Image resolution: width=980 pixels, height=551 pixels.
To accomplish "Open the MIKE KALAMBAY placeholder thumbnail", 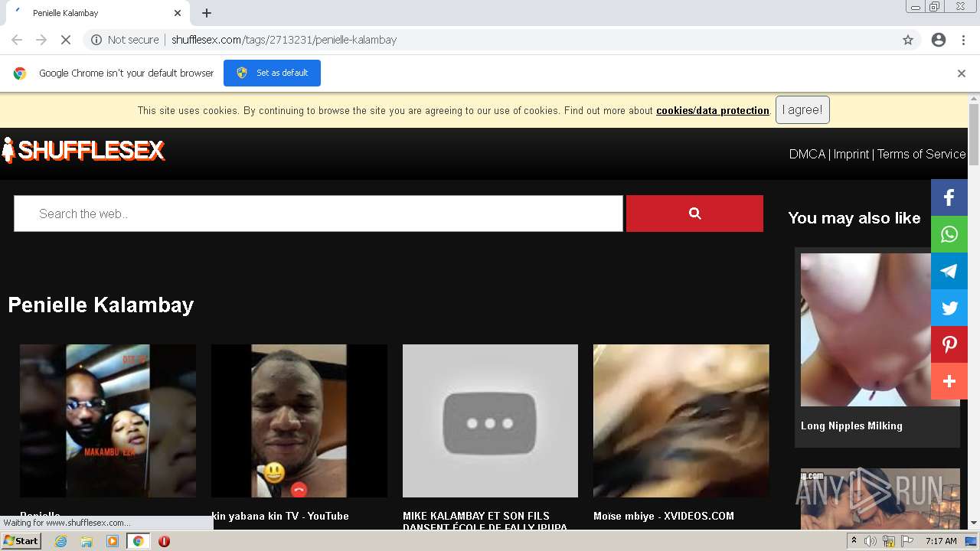I will point(490,421).
